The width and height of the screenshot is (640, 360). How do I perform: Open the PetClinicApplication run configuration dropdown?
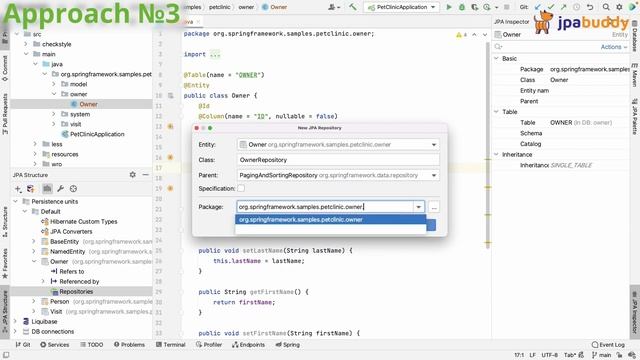click(x=402, y=7)
